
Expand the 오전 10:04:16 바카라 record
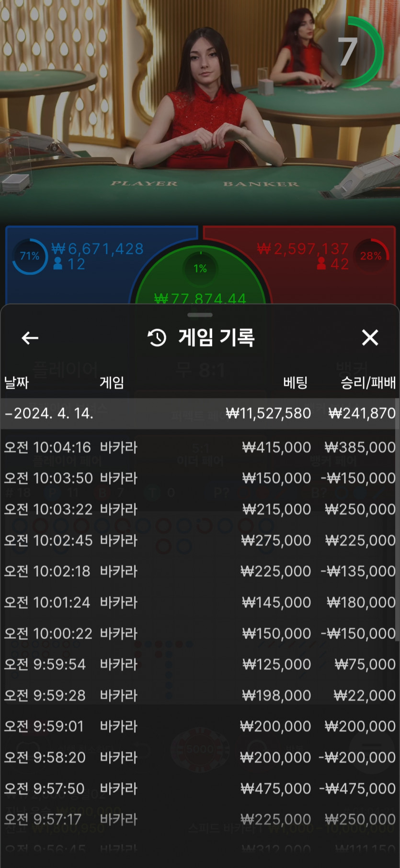pyautogui.click(x=200, y=447)
